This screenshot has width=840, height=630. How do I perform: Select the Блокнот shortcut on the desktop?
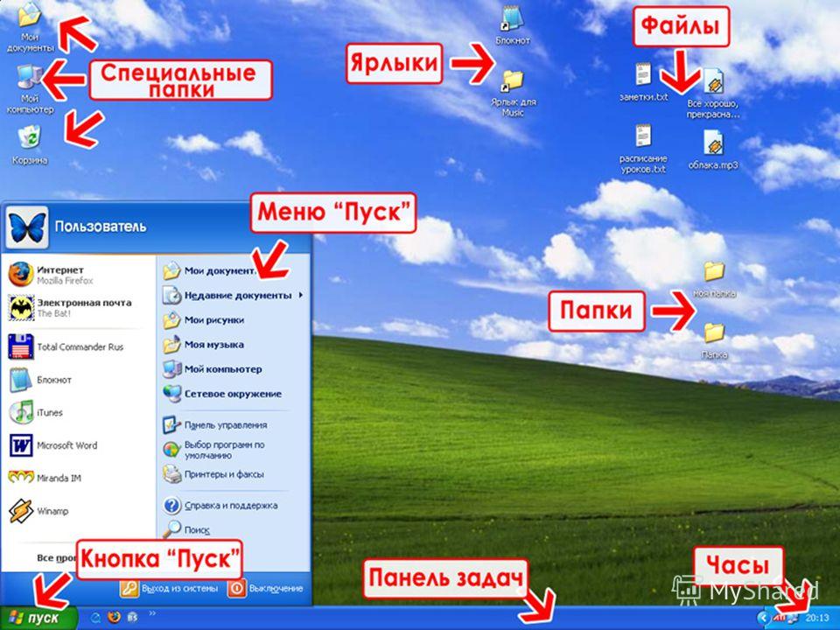pyautogui.click(x=513, y=25)
